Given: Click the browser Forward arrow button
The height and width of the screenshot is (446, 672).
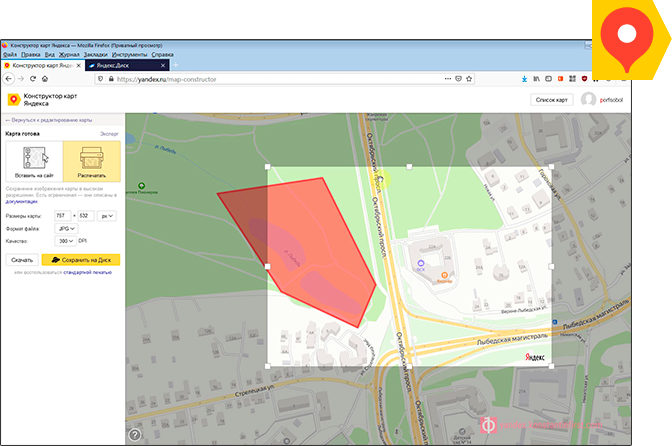Looking at the screenshot, I should click(21, 79).
